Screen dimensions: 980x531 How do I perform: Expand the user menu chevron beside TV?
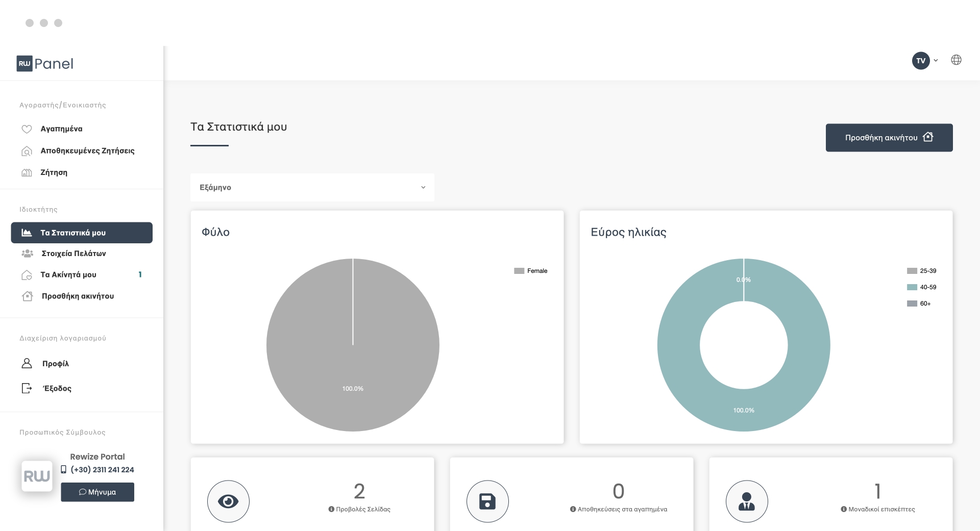(x=936, y=61)
